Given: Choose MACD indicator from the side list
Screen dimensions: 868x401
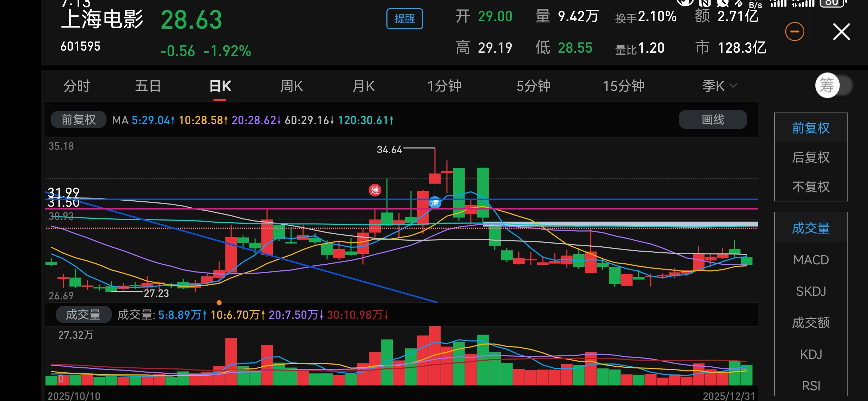Looking at the screenshot, I should pyautogui.click(x=810, y=260).
